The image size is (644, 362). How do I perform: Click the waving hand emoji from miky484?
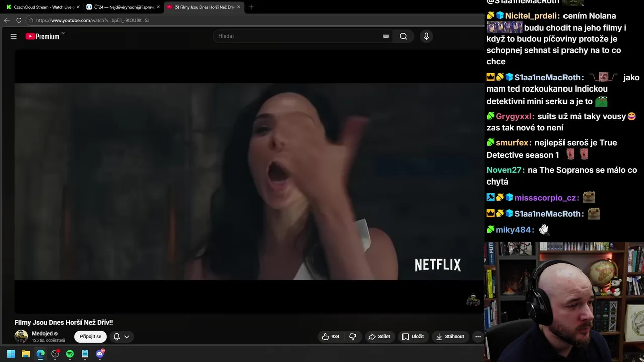544,230
